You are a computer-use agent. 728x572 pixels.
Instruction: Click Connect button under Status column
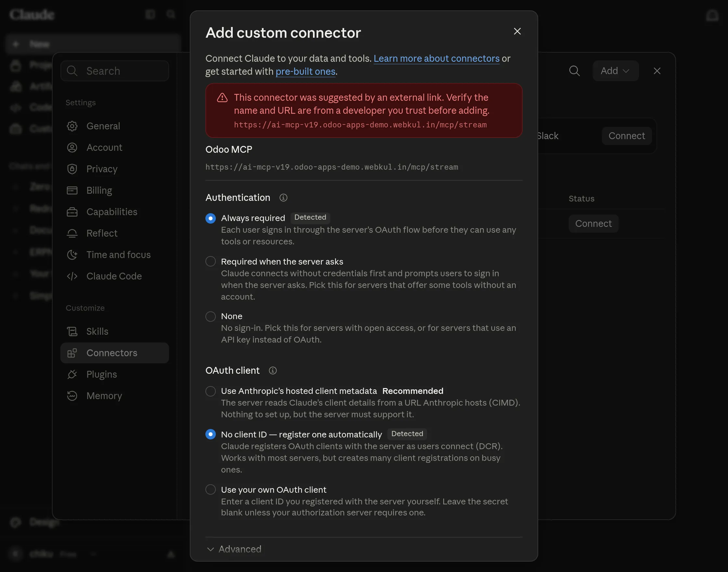[x=593, y=223]
